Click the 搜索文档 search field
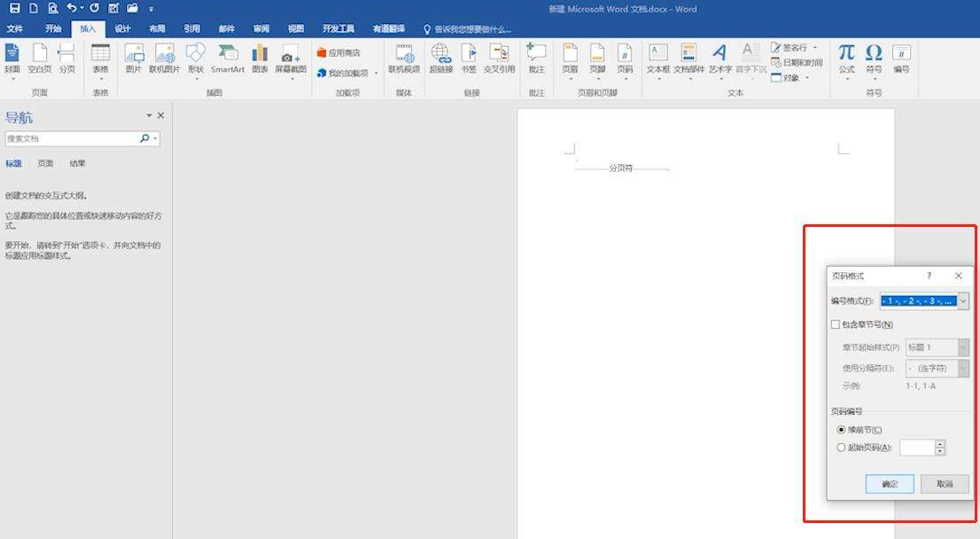Image resolution: width=980 pixels, height=539 pixels. [x=72, y=138]
